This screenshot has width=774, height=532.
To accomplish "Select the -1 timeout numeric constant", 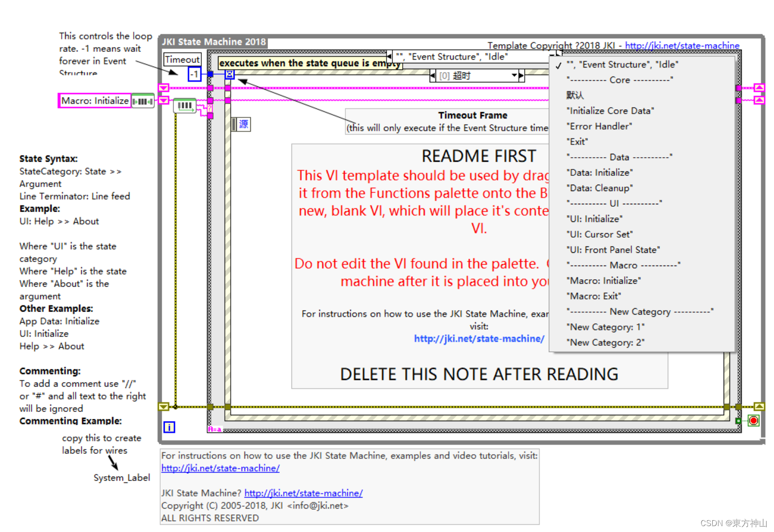I will [194, 74].
